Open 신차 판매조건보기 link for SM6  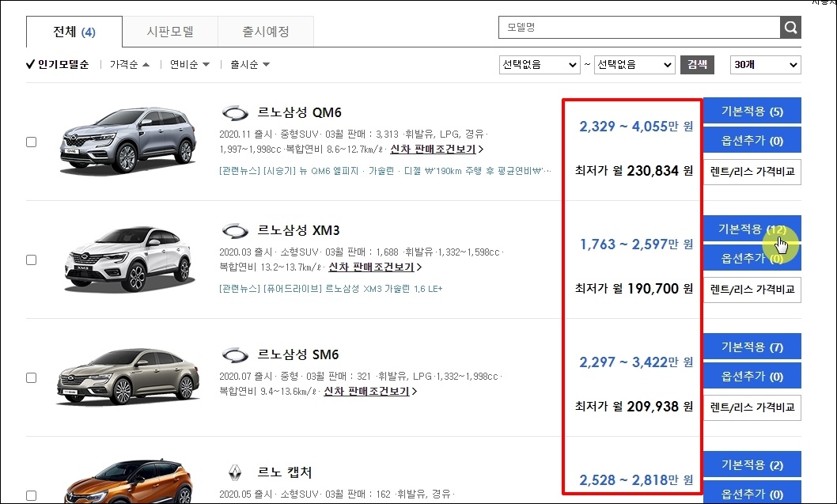click(x=370, y=391)
